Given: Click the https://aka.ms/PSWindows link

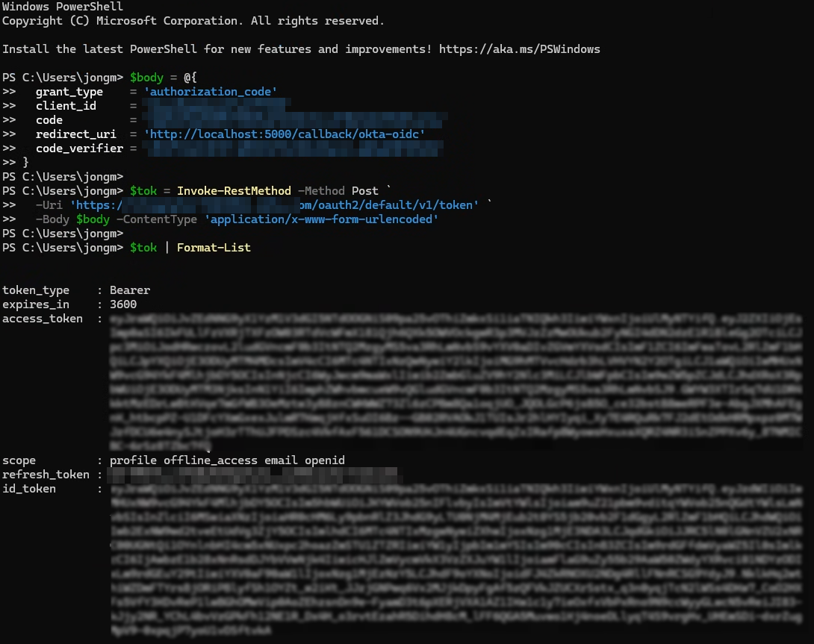Looking at the screenshot, I should pos(519,49).
